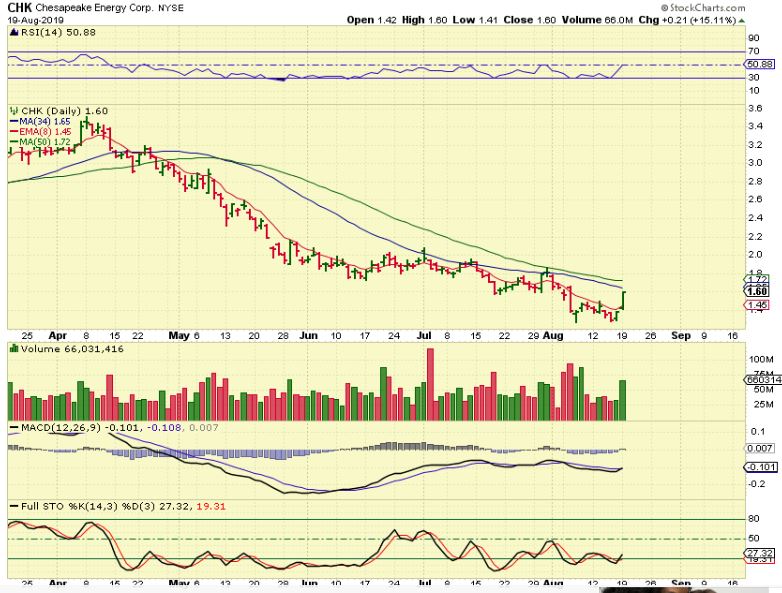Click the 100M volume axis label

click(x=761, y=359)
